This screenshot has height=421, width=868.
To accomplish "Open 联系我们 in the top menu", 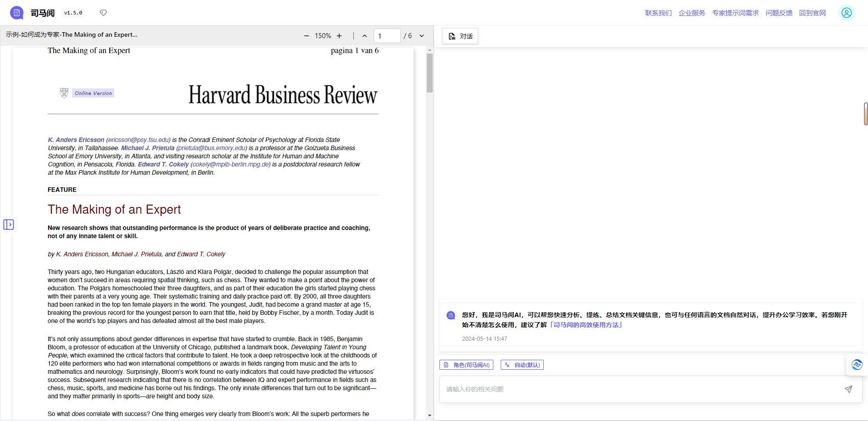I will (658, 13).
